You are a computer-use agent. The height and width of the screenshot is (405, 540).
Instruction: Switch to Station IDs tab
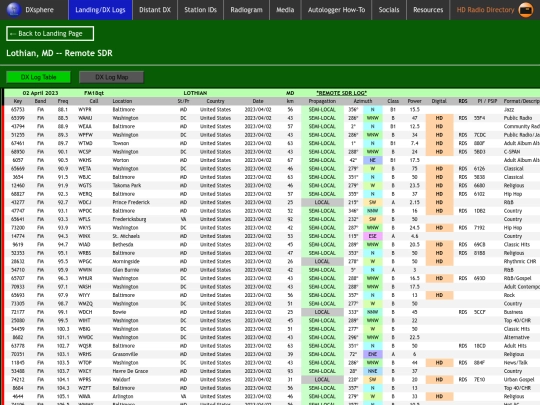(x=200, y=10)
